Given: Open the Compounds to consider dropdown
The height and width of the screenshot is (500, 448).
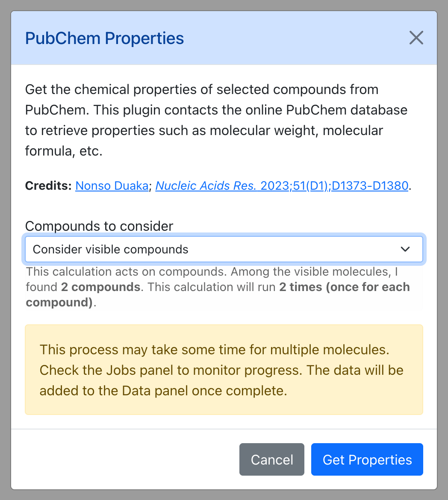Looking at the screenshot, I should 224,250.
